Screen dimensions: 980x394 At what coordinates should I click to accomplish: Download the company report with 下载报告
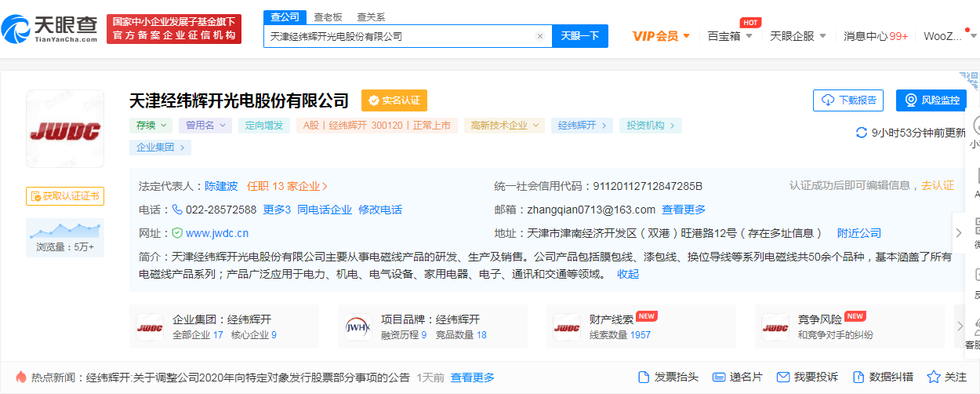tap(848, 100)
